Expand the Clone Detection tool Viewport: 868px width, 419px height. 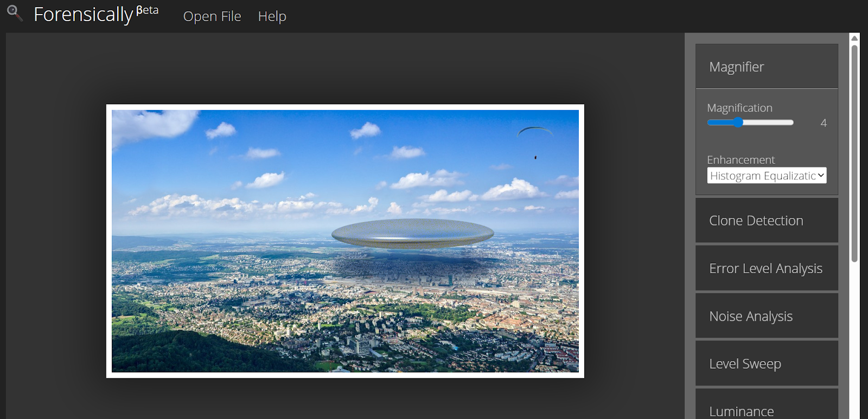(x=766, y=221)
